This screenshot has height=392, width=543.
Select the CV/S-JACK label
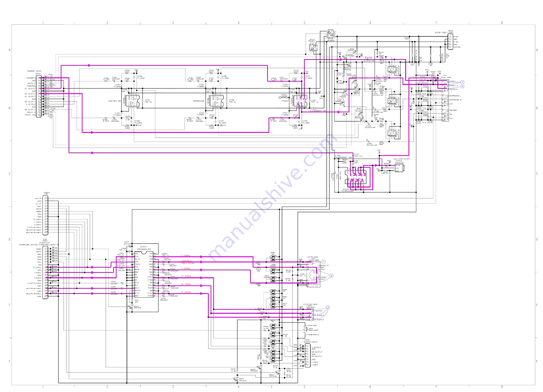pos(313,257)
